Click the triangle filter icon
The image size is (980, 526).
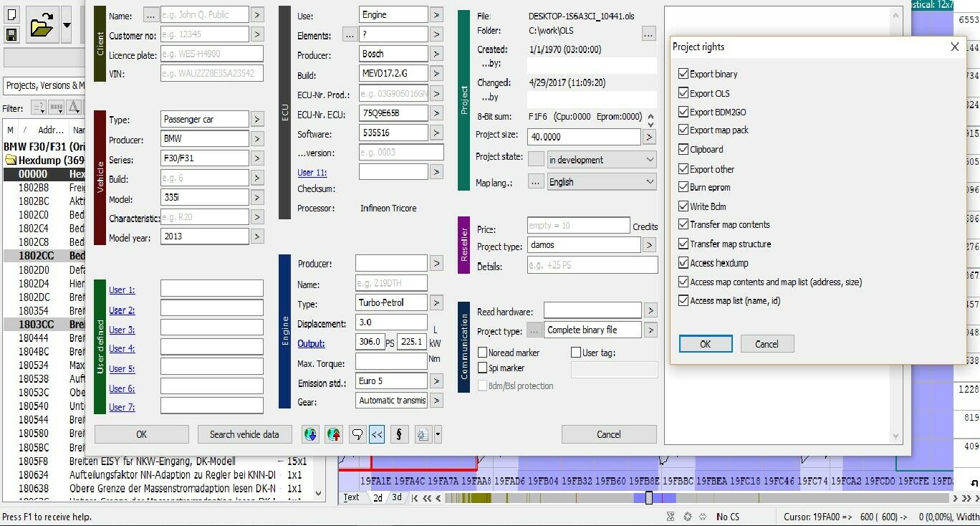pyautogui.click(x=74, y=108)
